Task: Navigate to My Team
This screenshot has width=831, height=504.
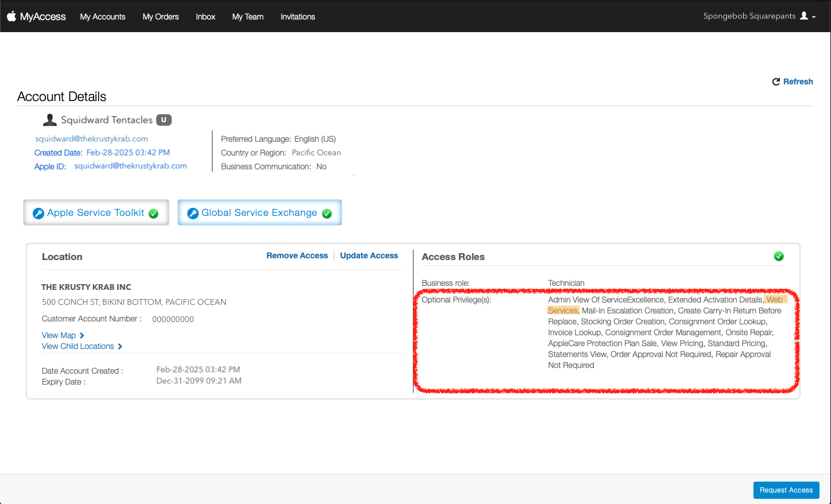Action: click(248, 17)
